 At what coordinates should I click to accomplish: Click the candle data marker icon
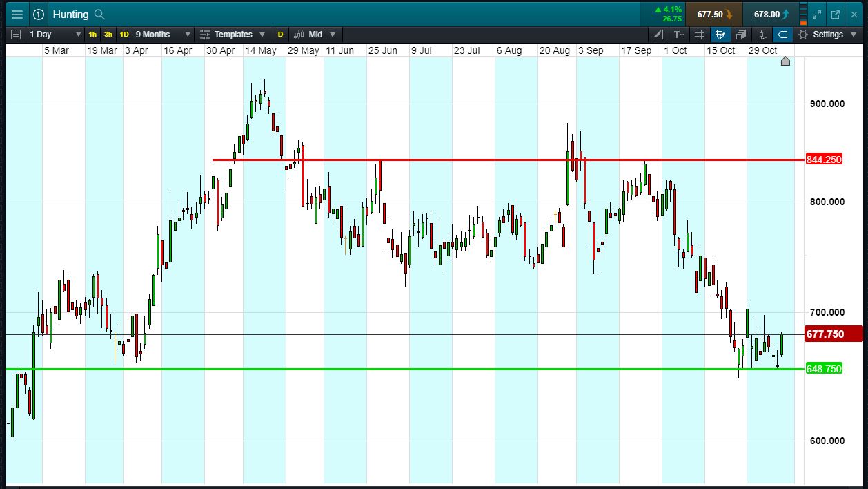tap(762, 34)
